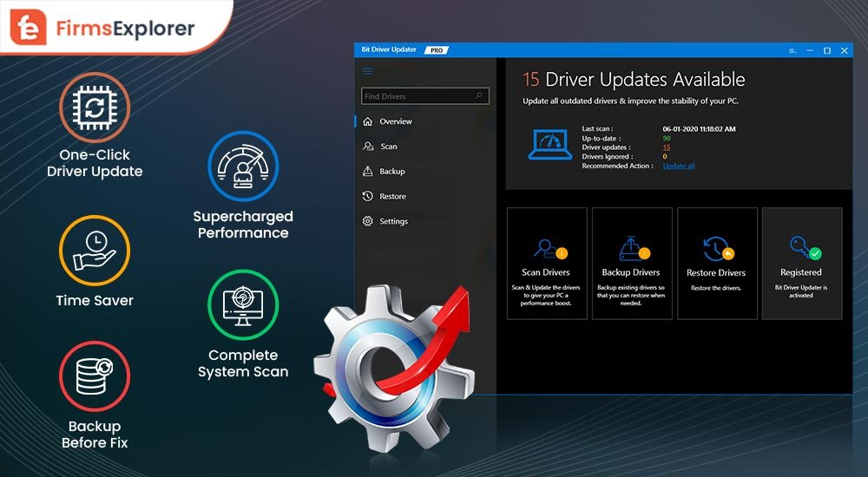The height and width of the screenshot is (477, 868).
Task: Open the title bar menu icon beside minimize
Action: tap(792, 50)
